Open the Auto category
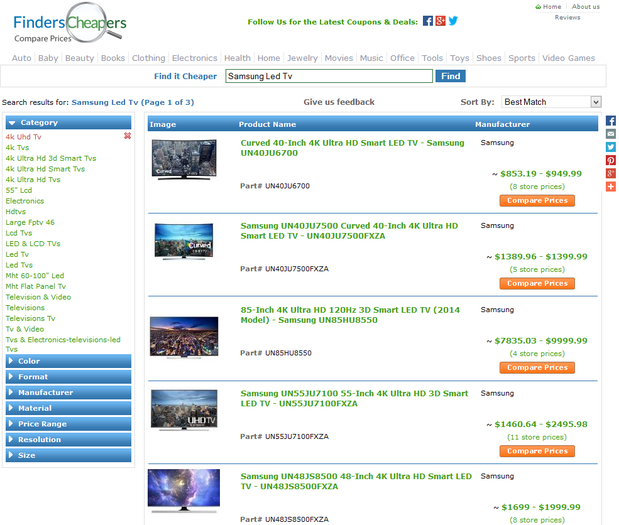The height and width of the screenshot is (525, 619). pyautogui.click(x=21, y=58)
